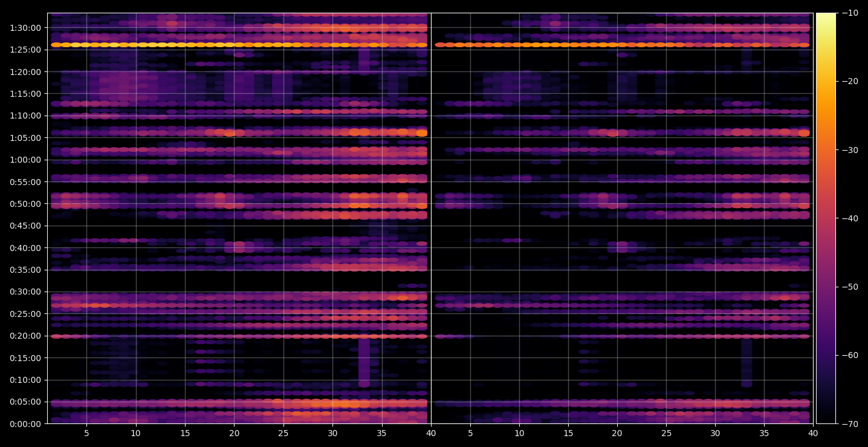
Task: Click the 0:35:00 time axis label
Action: pos(25,270)
